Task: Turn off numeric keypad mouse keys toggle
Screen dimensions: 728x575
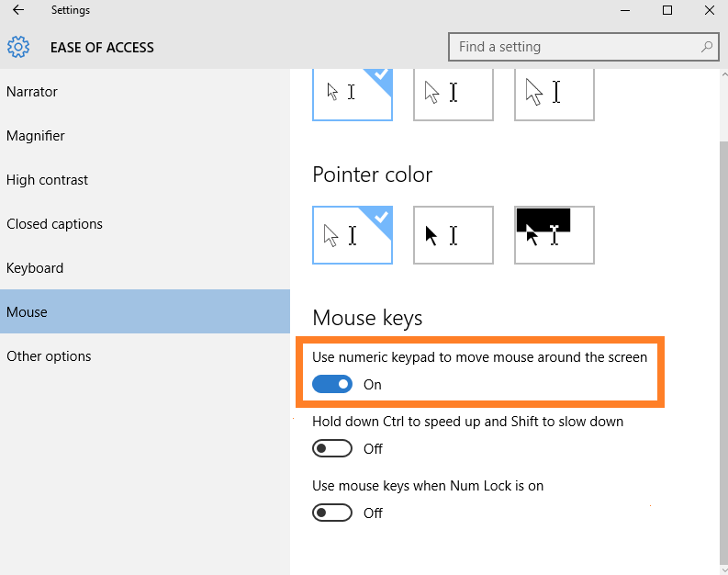Action: [332, 385]
